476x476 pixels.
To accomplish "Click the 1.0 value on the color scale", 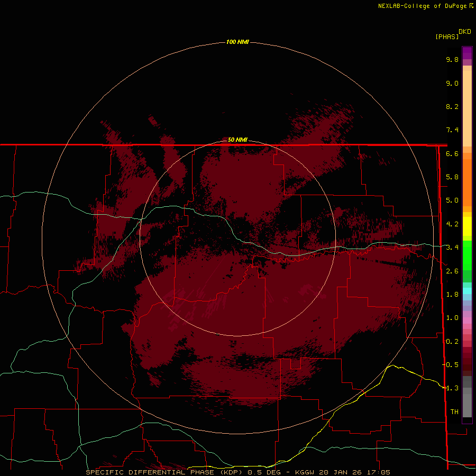I will 452,318.
